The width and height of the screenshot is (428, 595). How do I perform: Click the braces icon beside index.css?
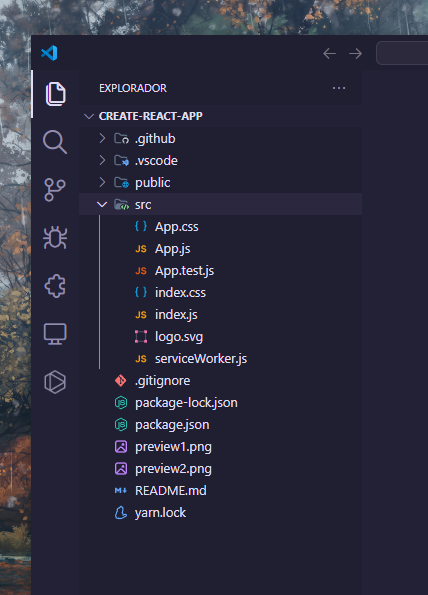141,293
